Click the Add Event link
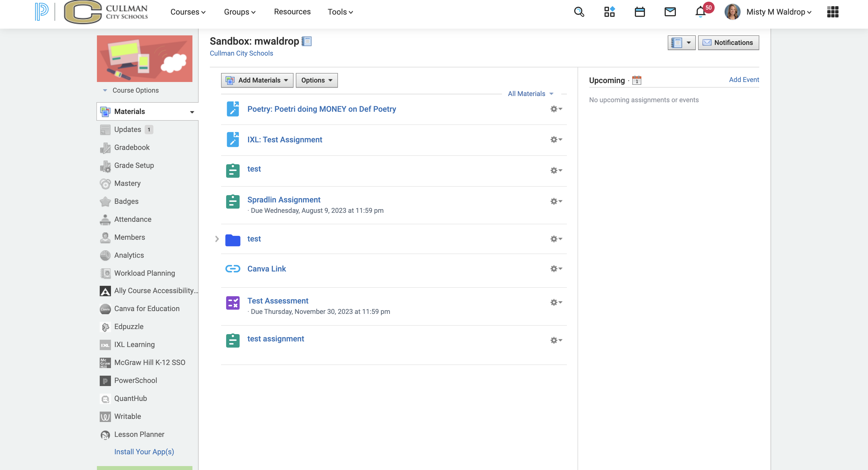868x470 pixels. 744,79
